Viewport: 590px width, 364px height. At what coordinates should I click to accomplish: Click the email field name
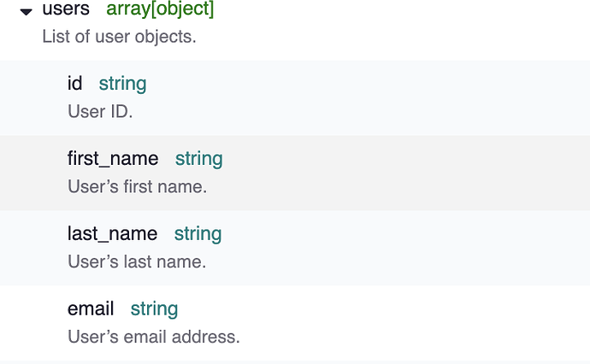[91, 309]
